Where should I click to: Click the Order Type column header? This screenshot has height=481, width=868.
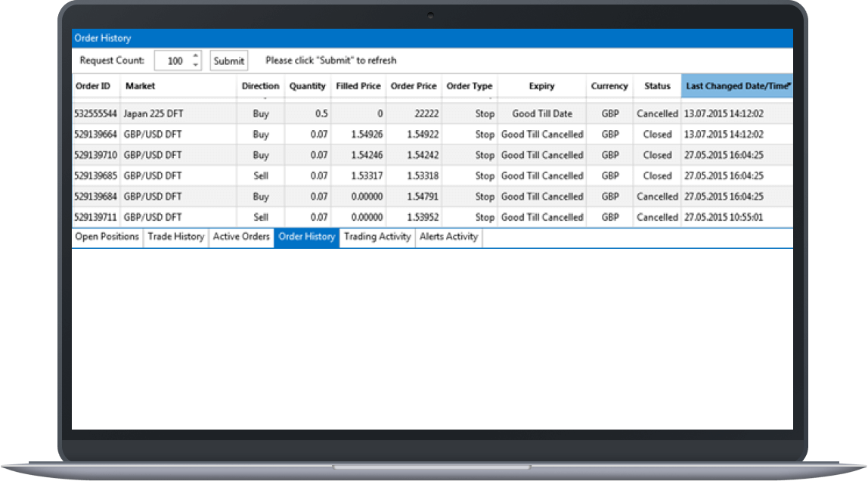pos(469,86)
